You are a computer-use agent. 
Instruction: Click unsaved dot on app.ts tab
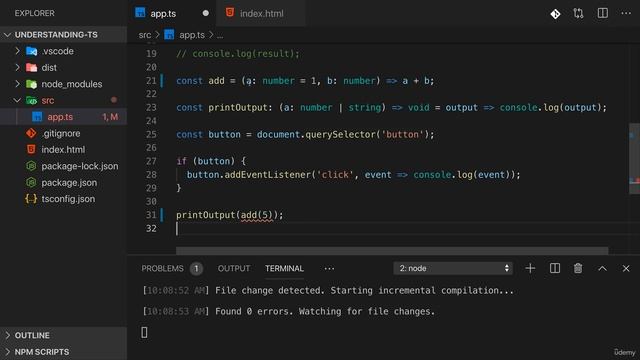(x=206, y=13)
